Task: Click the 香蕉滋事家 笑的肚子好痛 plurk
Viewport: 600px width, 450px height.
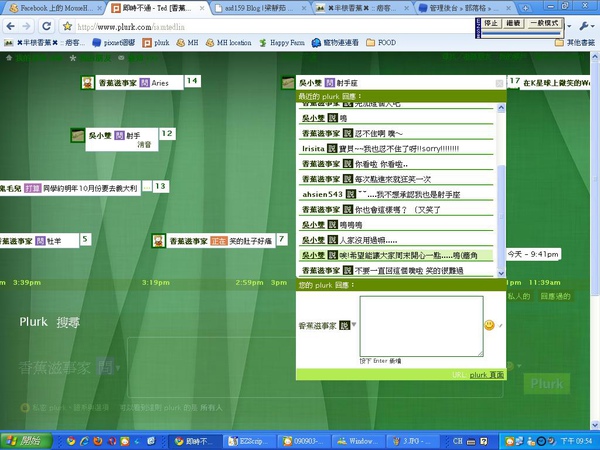Action: (221, 241)
